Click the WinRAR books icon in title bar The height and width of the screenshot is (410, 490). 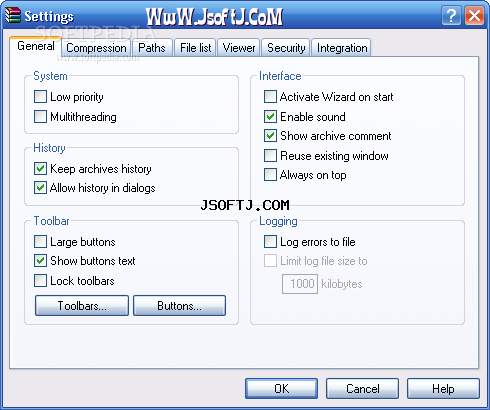click(13, 15)
